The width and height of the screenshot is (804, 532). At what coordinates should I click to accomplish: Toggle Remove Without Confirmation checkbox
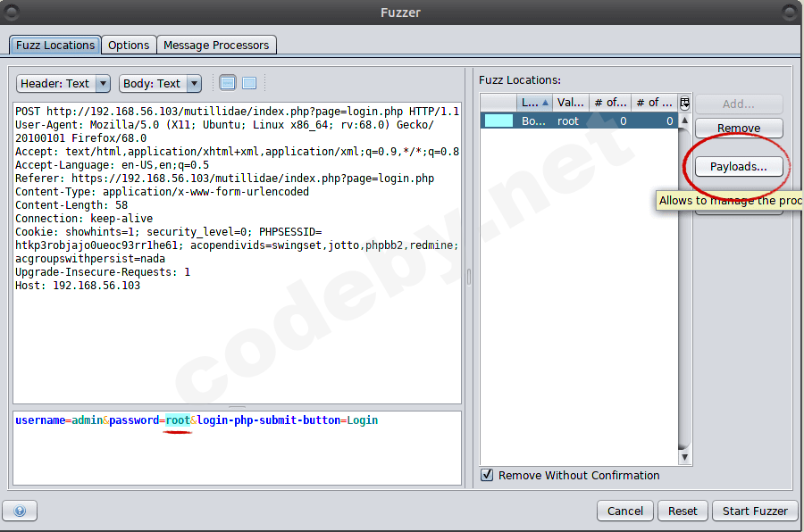(487, 475)
